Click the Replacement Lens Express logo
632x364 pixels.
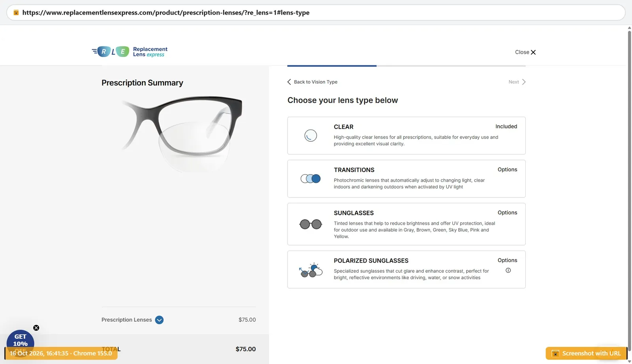130,52
